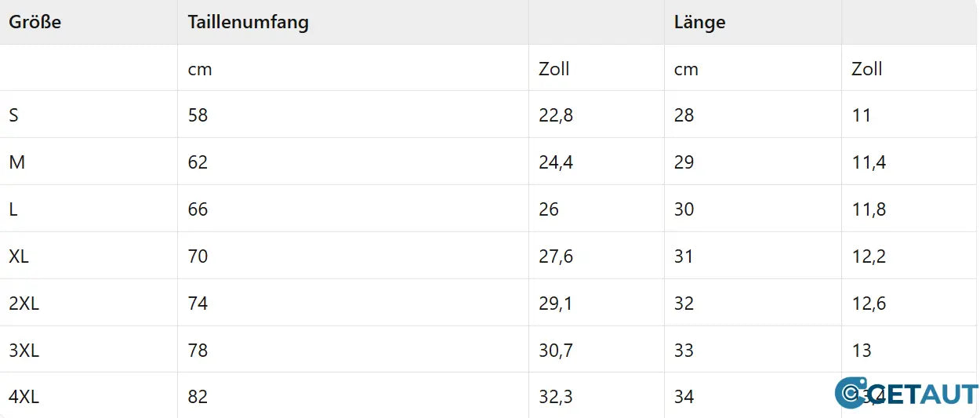The image size is (980, 418).
Task: Select the Taillenumfang column header
Action: [x=248, y=22]
